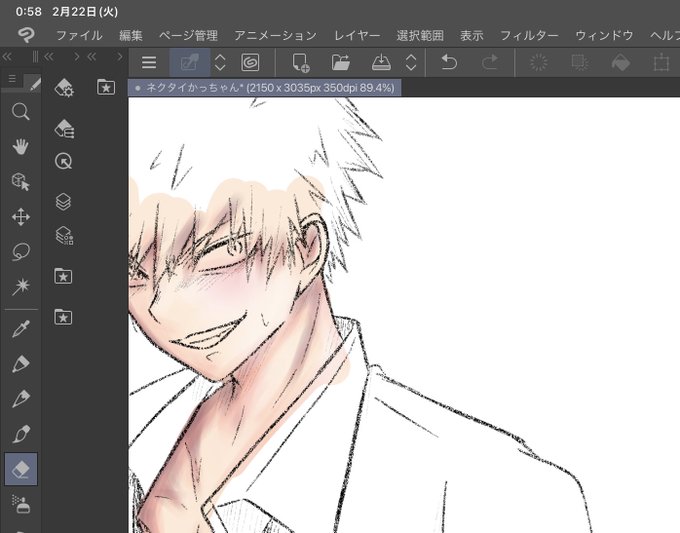The image size is (680, 533).
Task: Click the dashed selection square icon
Action: 580,62
